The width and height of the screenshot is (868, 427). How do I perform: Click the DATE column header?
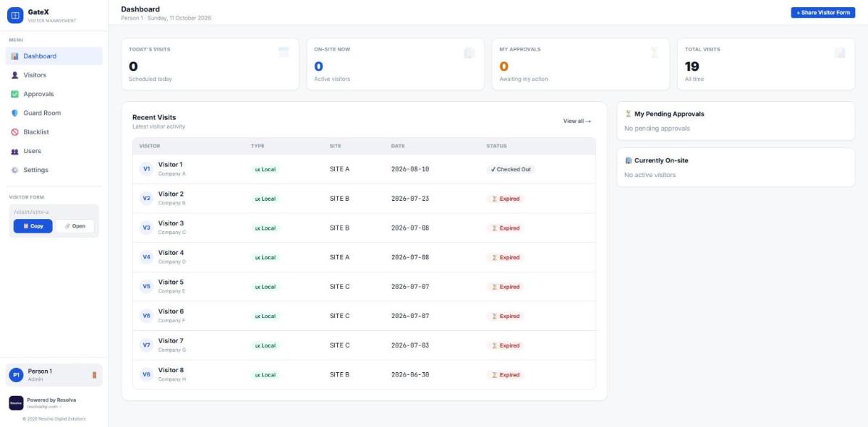pos(398,146)
